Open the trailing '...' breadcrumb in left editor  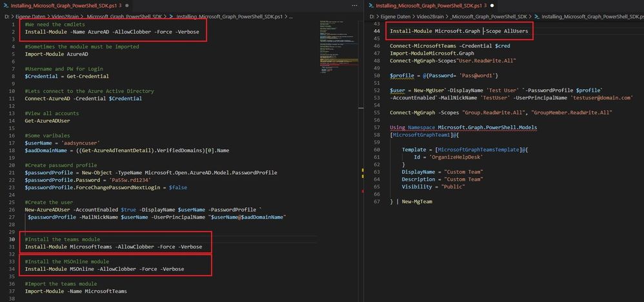point(291,17)
